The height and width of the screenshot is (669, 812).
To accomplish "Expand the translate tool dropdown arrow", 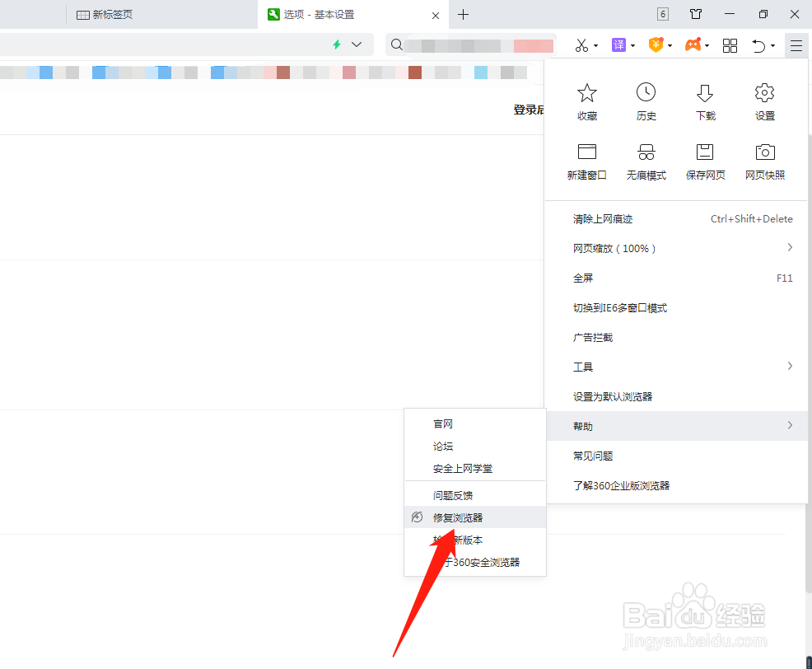I will (x=632, y=46).
